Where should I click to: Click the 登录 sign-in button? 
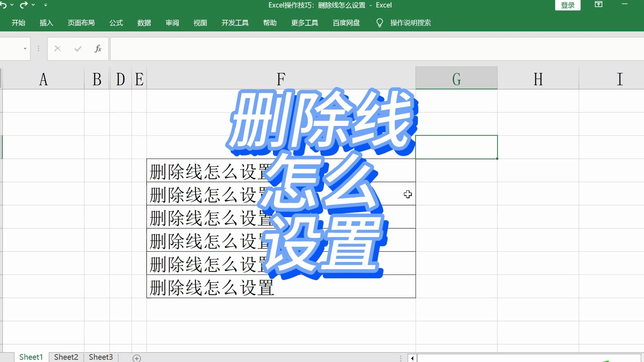pos(568,5)
